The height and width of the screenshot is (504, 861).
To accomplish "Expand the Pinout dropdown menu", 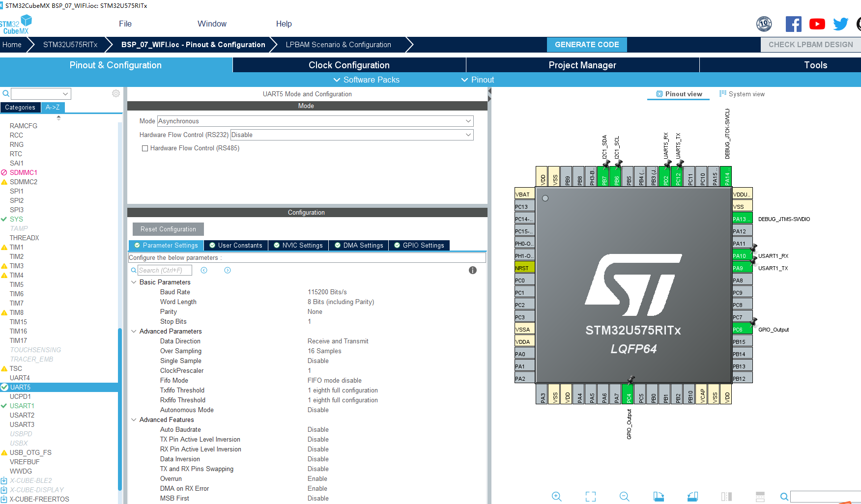I will (x=477, y=80).
